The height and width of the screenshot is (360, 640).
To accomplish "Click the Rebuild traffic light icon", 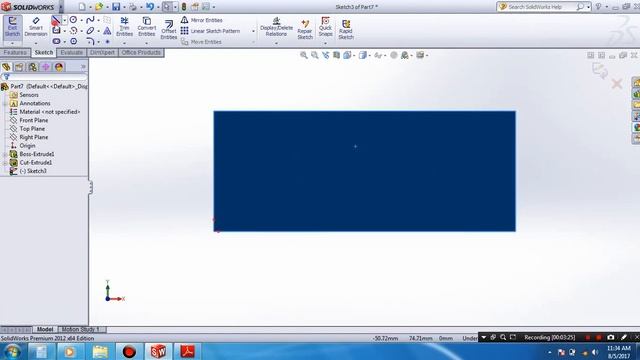I will 184,7.
